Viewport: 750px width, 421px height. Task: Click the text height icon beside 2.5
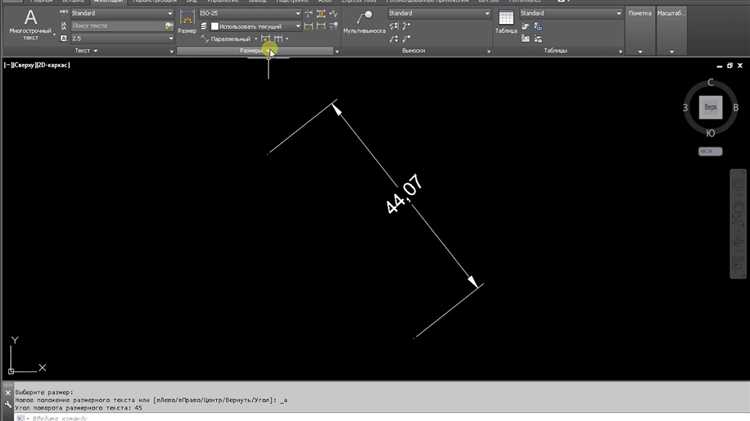64,38
